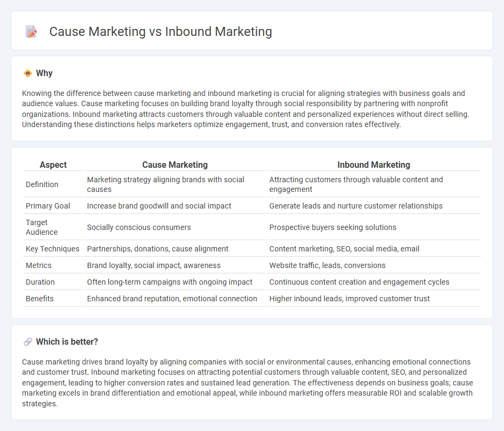Click cell 'Continuous content creation and engagement cycles'
The image size is (504, 431).
pos(374,282)
